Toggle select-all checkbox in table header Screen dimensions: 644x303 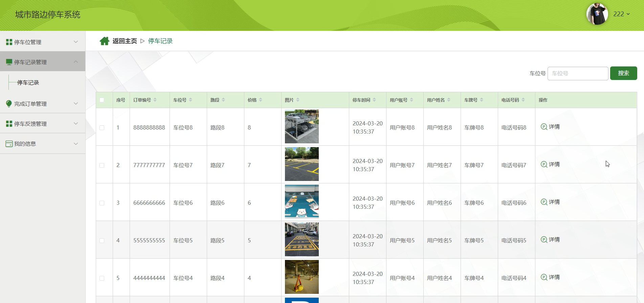[x=102, y=100]
